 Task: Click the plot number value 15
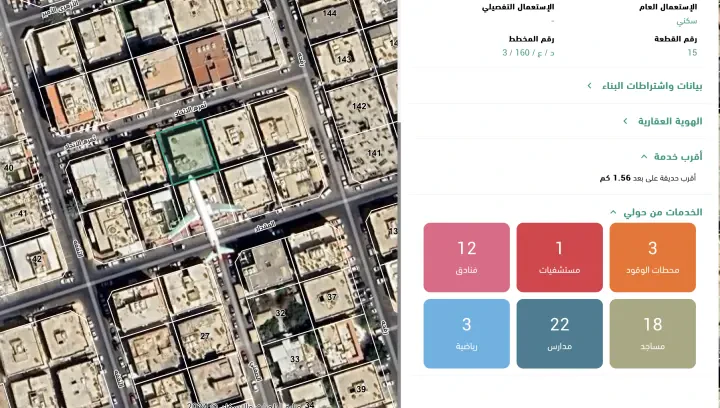tap(691, 52)
